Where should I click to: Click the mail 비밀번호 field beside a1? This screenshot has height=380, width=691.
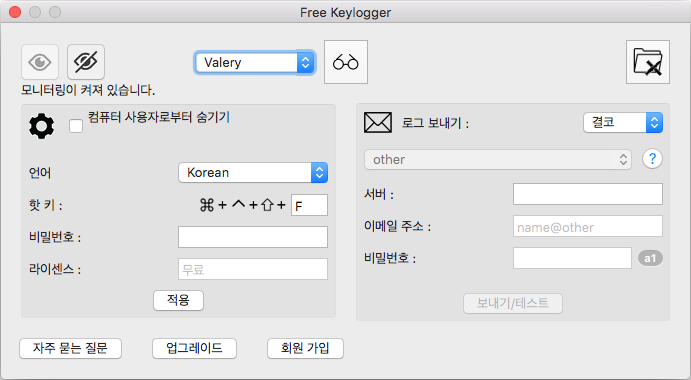(572, 258)
